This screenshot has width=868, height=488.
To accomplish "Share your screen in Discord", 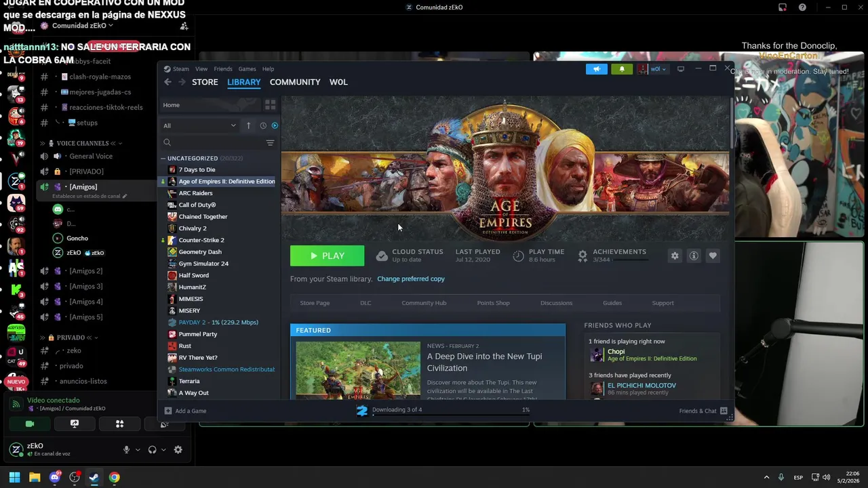I will point(75,424).
